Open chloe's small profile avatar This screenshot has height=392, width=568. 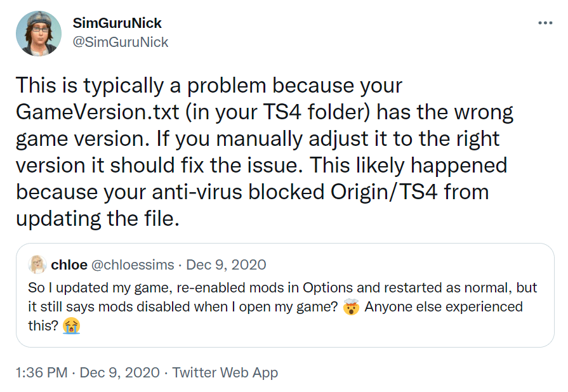(x=37, y=265)
